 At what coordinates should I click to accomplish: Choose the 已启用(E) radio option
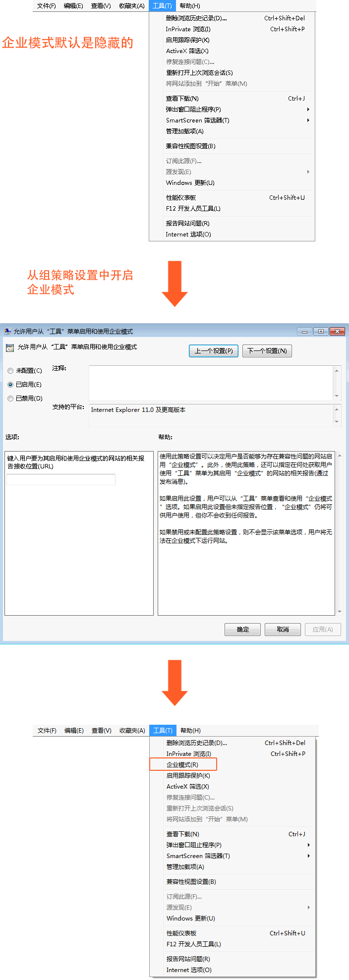pos(10,385)
